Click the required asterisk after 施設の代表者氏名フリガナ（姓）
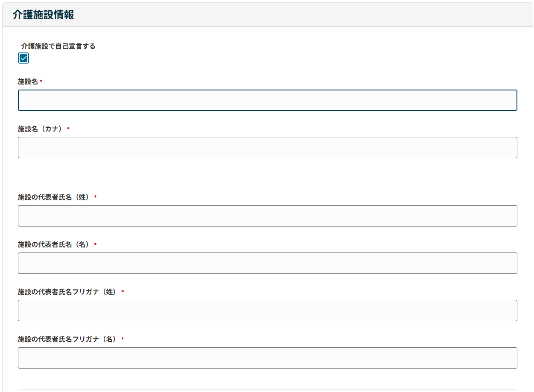 coord(123,292)
